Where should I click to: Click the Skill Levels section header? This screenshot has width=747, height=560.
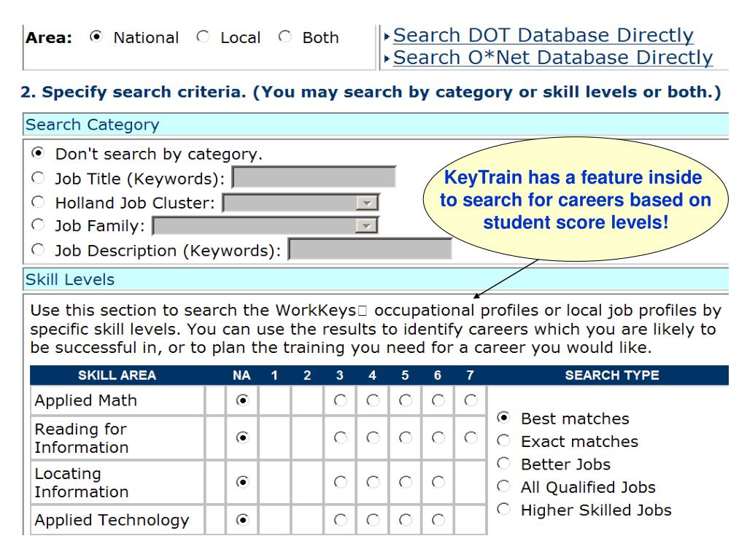click(376, 279)
